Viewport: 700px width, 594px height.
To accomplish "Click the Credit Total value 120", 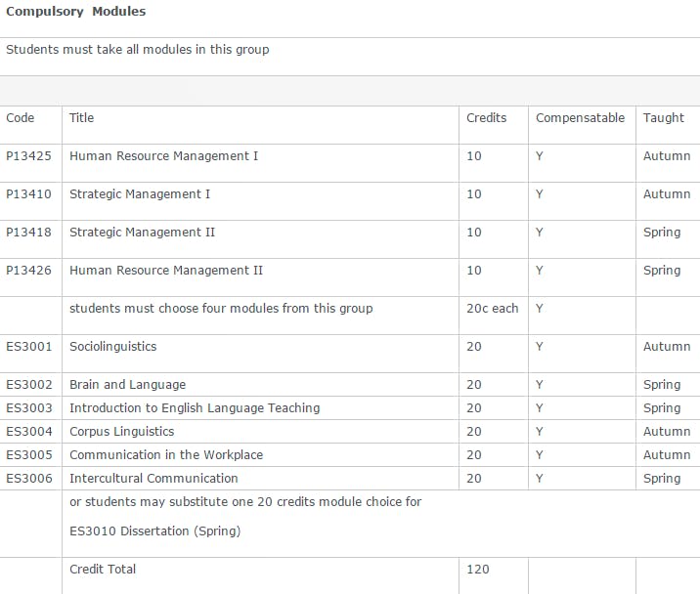I will (478, 570).
